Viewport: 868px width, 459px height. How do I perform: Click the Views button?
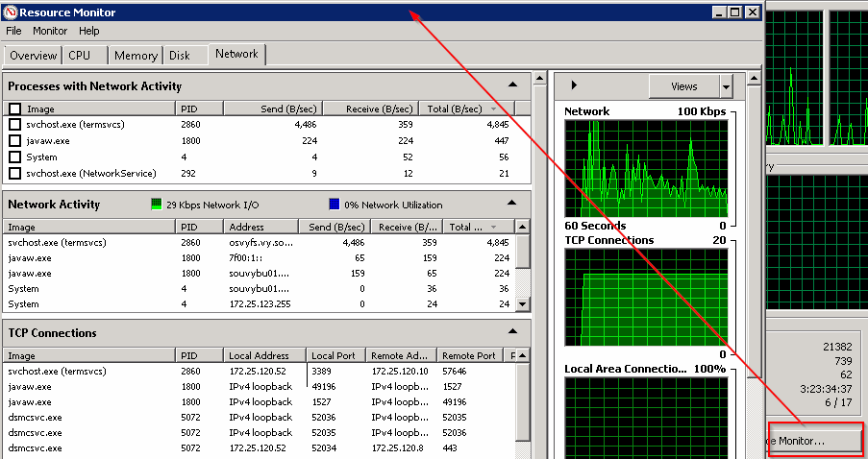683,86
